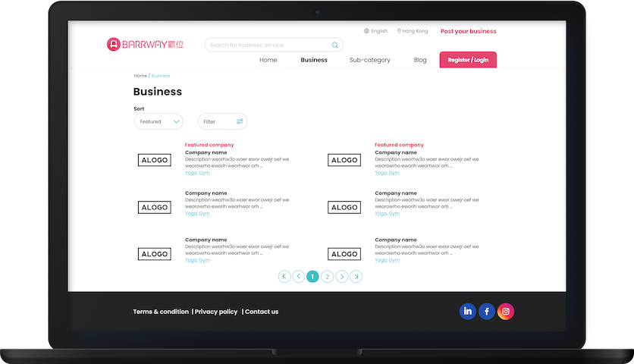Open the Instagram social icon
Viewport: 634px width, 364px height.
506,311
